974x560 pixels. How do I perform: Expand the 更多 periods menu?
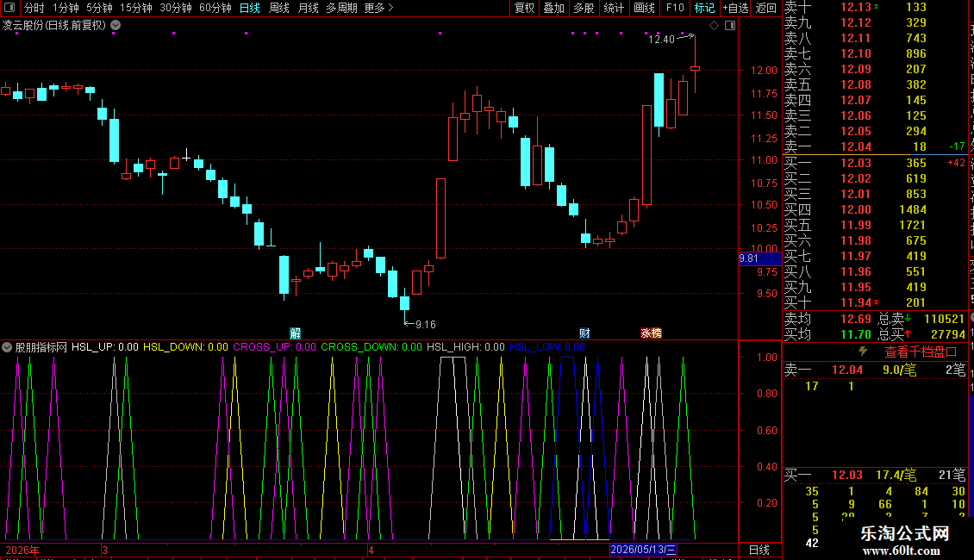pyautogui.click(x=378, y=8)
